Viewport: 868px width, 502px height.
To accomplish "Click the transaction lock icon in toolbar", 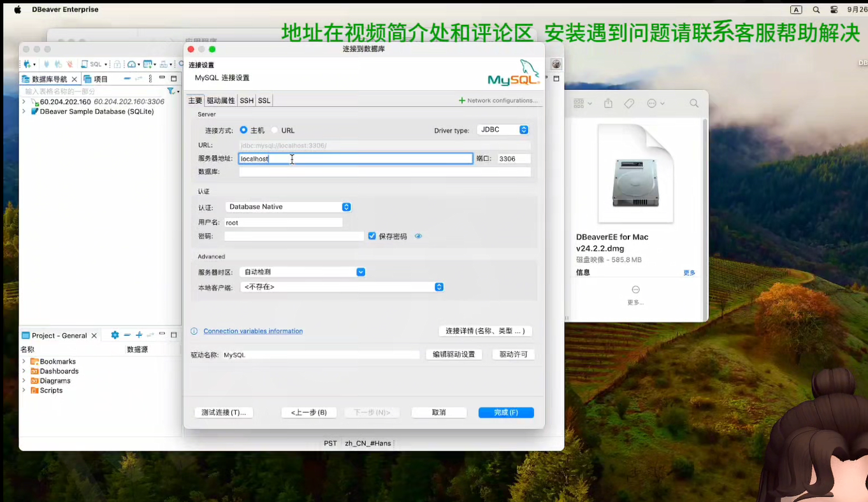I will [117, 64].
